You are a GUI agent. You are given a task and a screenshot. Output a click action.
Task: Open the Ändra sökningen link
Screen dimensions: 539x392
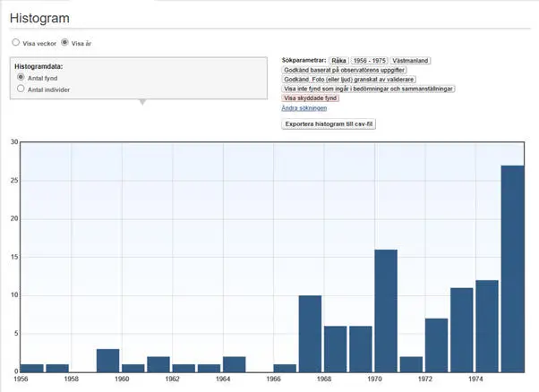tap(304, 108)
